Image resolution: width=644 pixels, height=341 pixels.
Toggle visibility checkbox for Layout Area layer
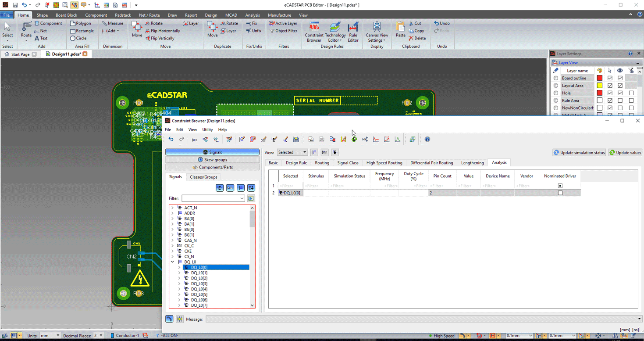point(620,86)
